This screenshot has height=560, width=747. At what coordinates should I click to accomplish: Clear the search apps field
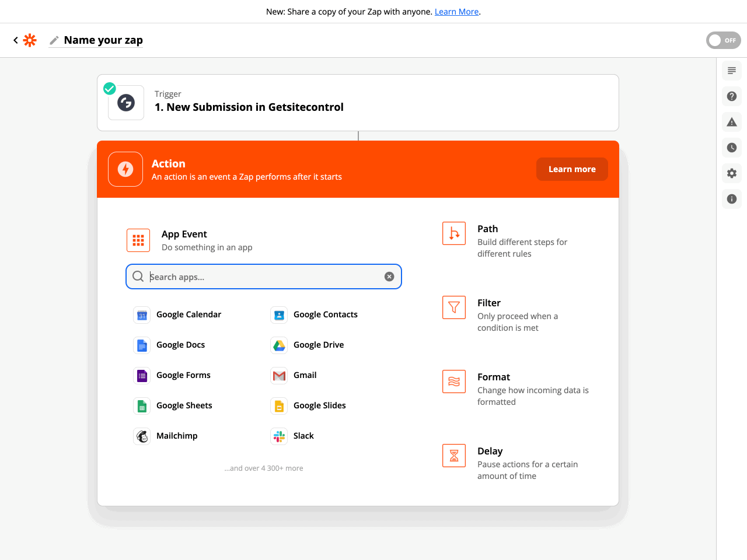[x=389, y=276]
